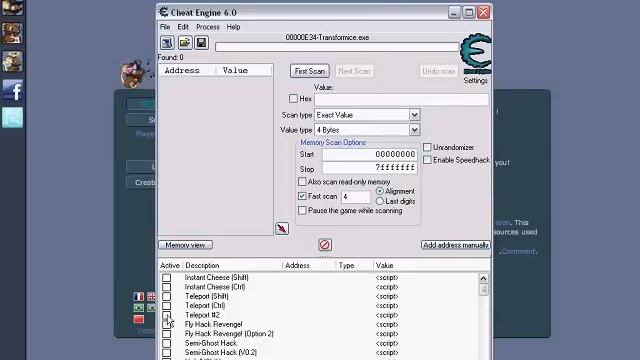Click the Fast scan alignment value field
This screenshot has width=640, height=360.
pyautogui.click(x=356, y=197)
